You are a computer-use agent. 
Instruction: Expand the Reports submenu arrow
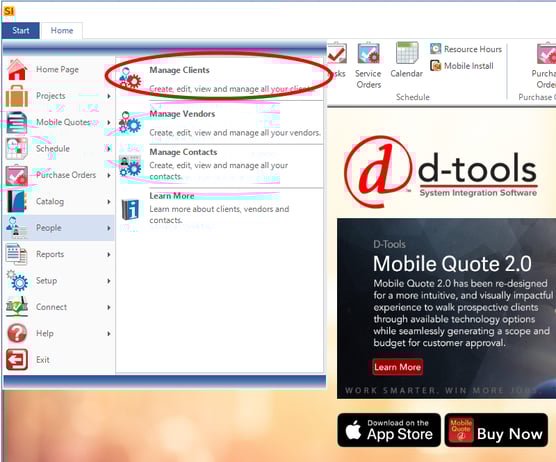(x=109, y=254)
